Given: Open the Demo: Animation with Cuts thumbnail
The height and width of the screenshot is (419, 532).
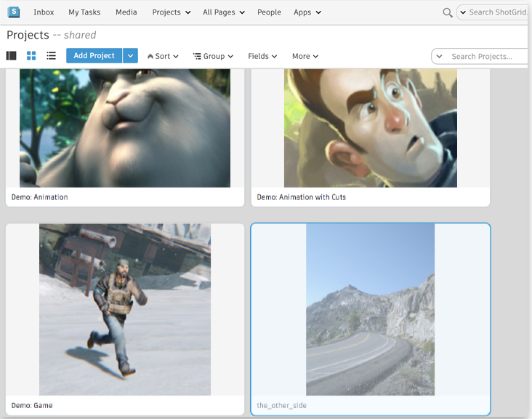Looking at the screenshot, I should coord(371,128).
